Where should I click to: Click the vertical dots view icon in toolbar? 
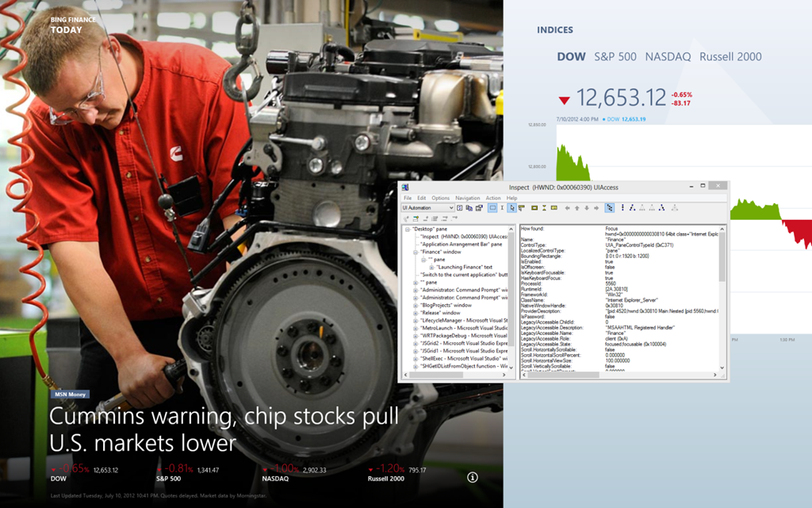(x=622, y=208)
